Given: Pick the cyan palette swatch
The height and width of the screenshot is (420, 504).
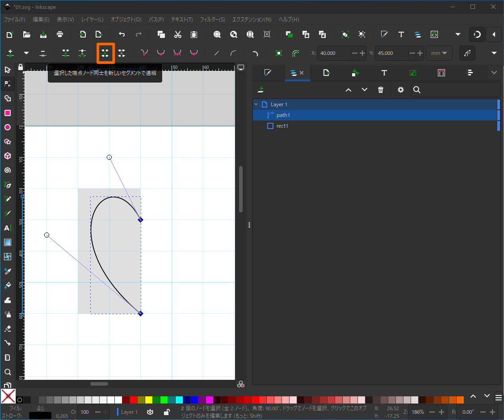Looking at the screenshot, I should [x=179, y=400].
